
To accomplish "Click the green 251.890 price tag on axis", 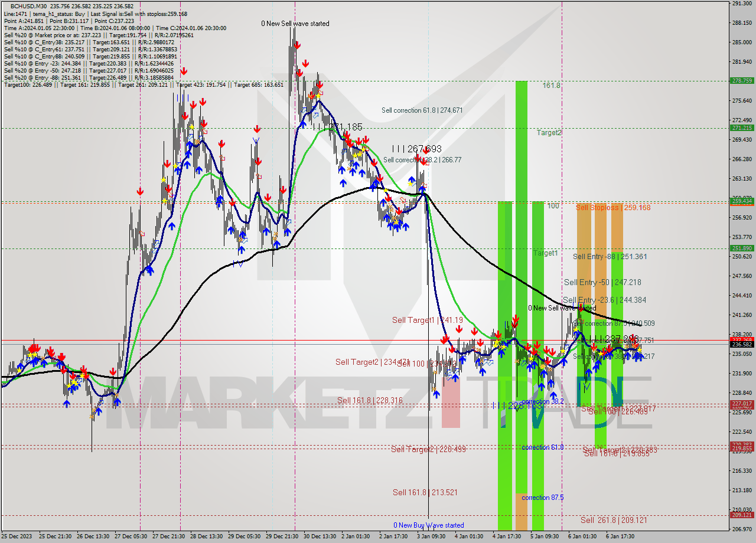I will [742, 248].
